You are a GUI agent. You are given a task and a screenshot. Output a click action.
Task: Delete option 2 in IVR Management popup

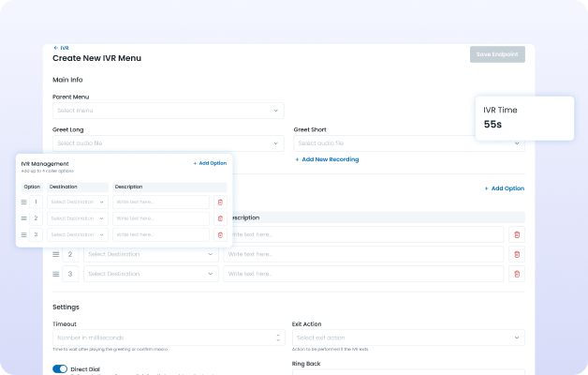(x=220, y=218)
